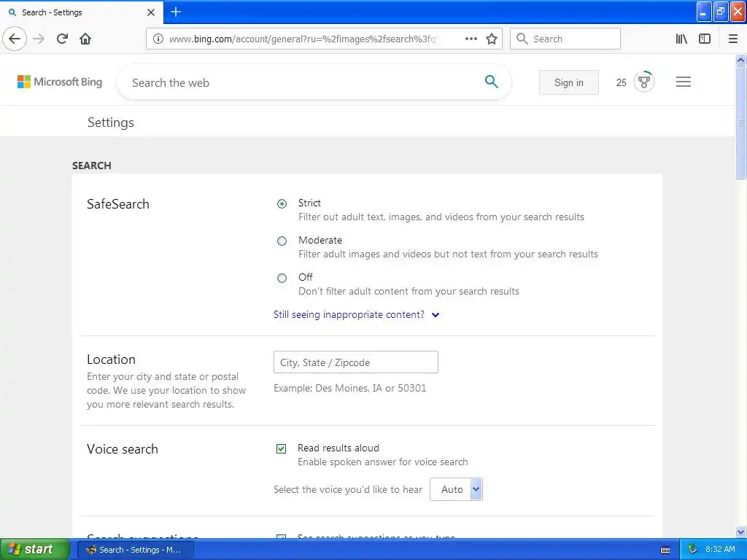Click the browser URL address field

303,39
